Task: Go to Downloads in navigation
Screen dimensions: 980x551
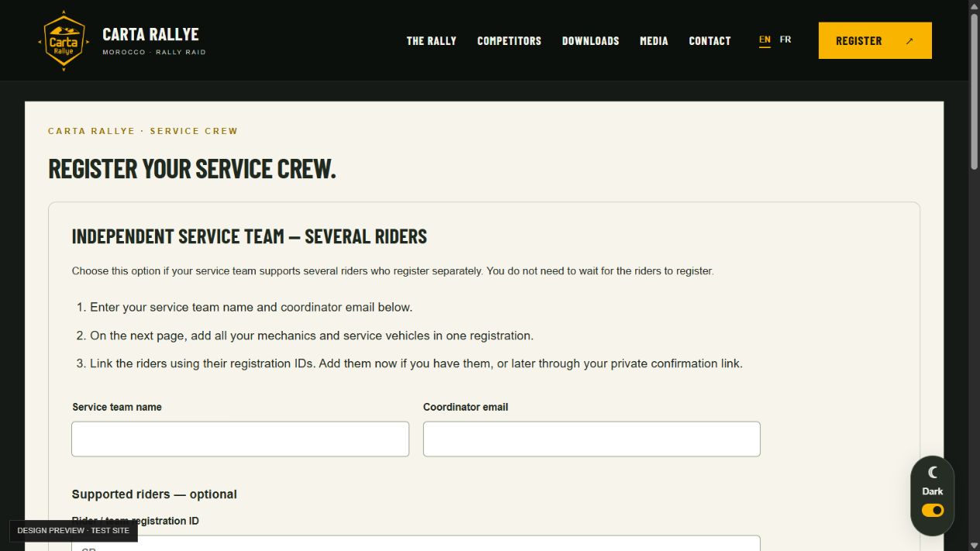Action: 590,40
